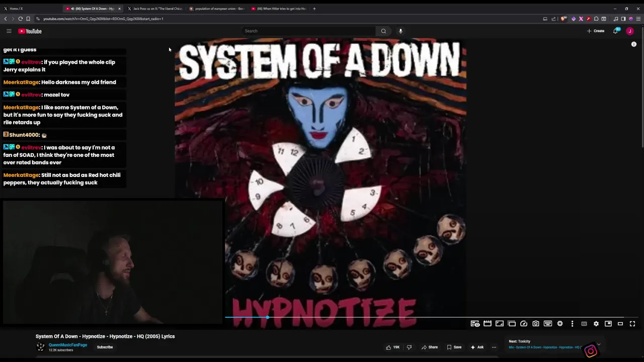The width and height of the screenshot is (644, 362).
Task: Dislike the video
Action: pyautogui.click(x=409, y=347)
